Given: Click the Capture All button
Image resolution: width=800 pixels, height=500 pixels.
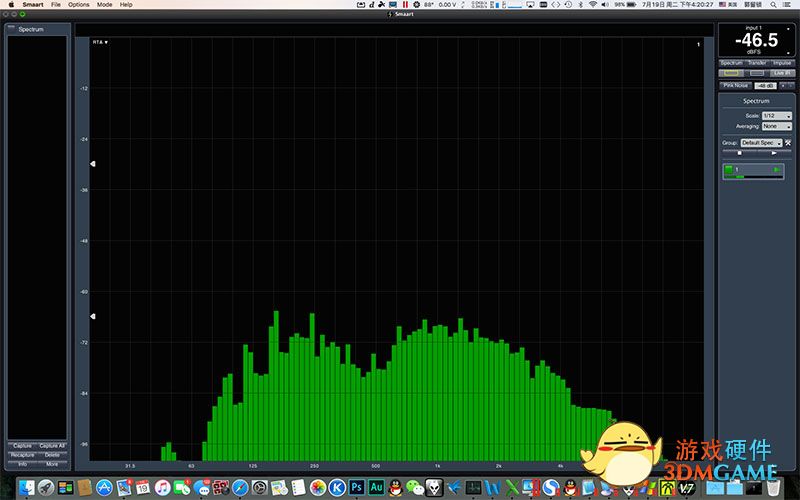Looking at the screenshot, I should [52, 445].
